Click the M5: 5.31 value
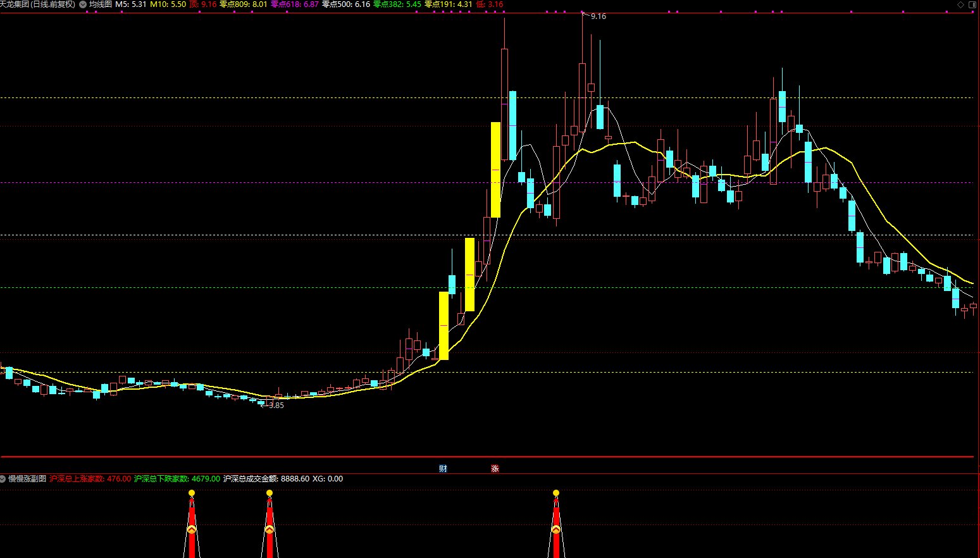 (131, 4)
